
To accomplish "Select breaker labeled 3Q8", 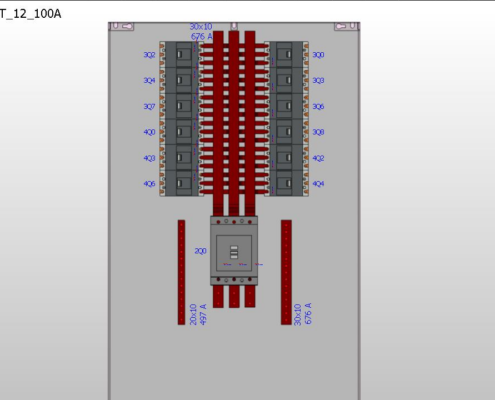I will (288, 132).
